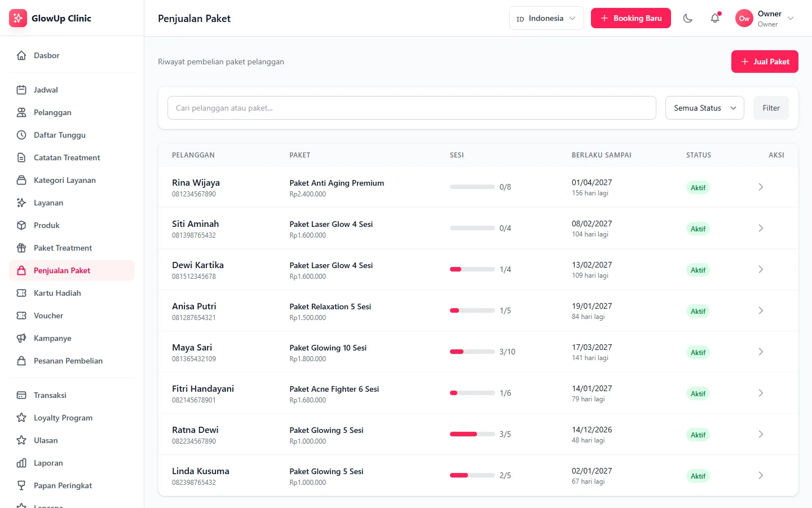Screen dimensions: 812x508
Task: Click the Berlaku Sampai column header
Action: (x=602, y=155)
